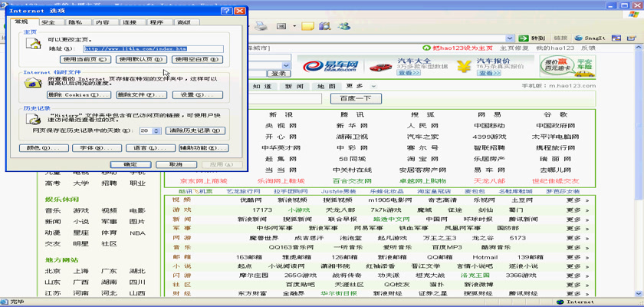Open the 连接 tab

[129, 22]
